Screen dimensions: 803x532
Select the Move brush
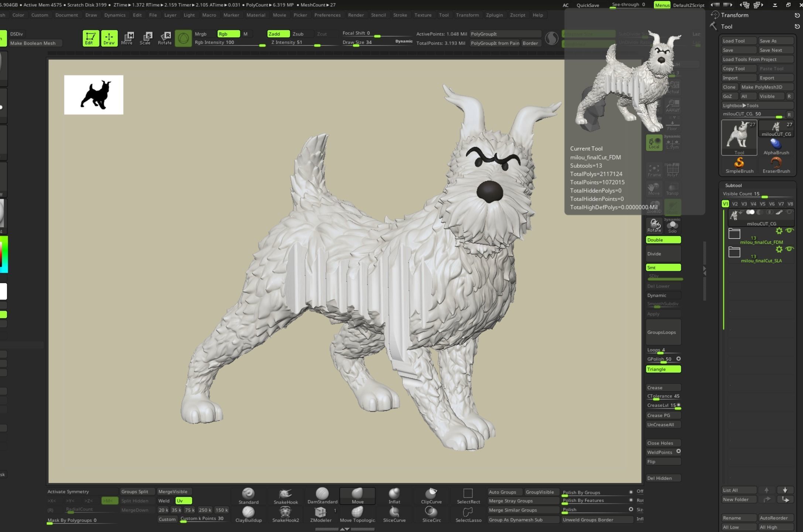click(358, 496)
